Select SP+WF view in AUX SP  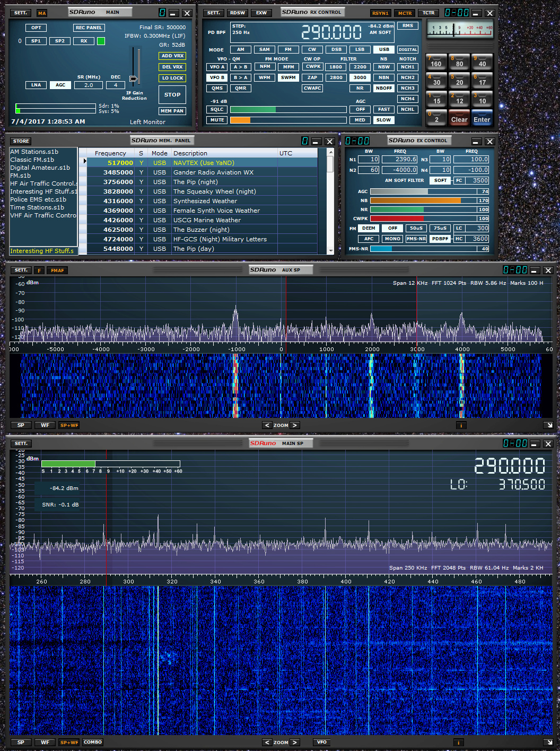[x=69, y=425]
